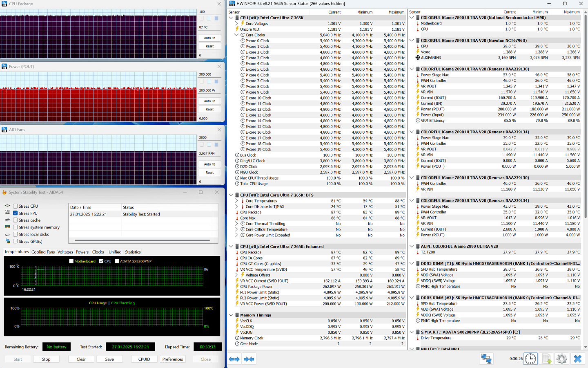
Task: Click the Stress local disks drive icon
Action: pos(7,234)
